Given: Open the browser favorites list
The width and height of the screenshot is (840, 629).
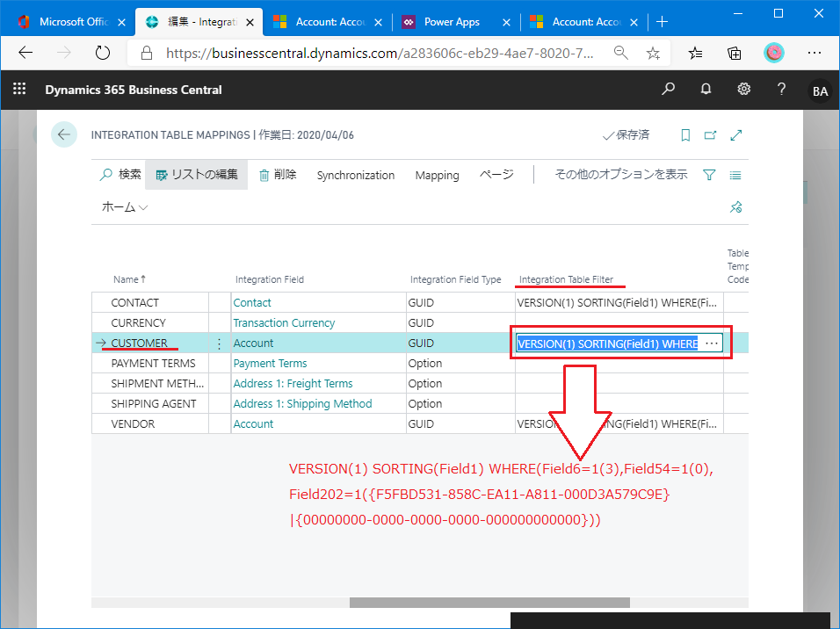Looking at the screenshot, I should pos(695,53).
